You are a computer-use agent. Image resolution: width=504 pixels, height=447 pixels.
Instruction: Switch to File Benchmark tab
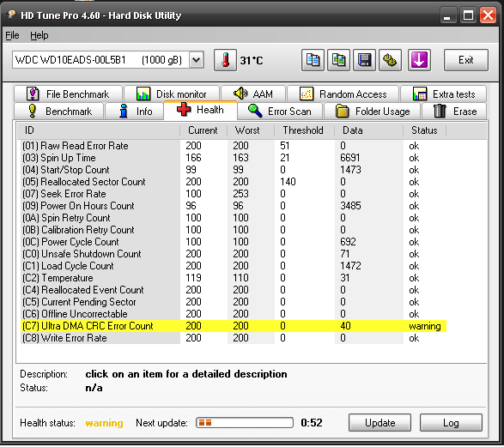[x=68, y=94]
